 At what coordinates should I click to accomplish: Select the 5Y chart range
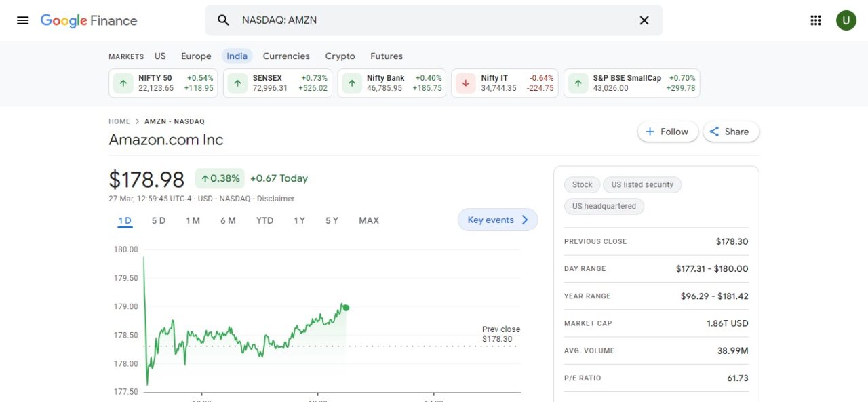pyautogui.click(x=332, y=220)
